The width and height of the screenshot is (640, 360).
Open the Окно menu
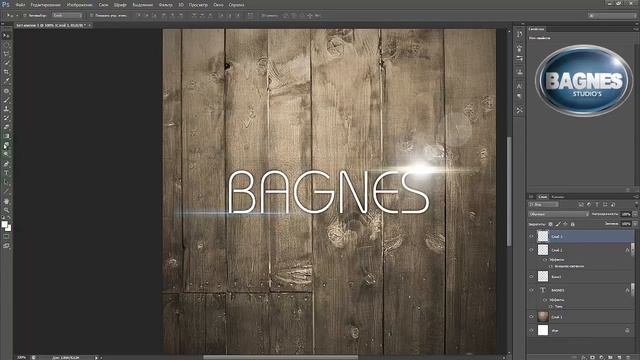pos(218,5)
